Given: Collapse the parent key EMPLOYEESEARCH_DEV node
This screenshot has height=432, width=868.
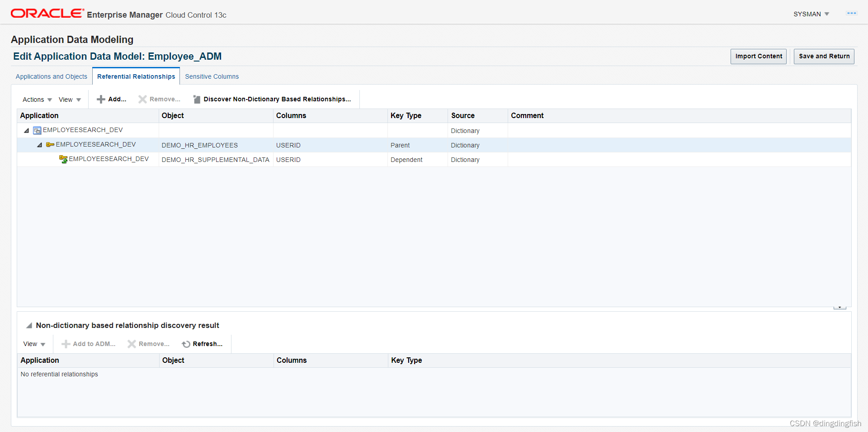Looking at the screenshot, I should point(39,145).
